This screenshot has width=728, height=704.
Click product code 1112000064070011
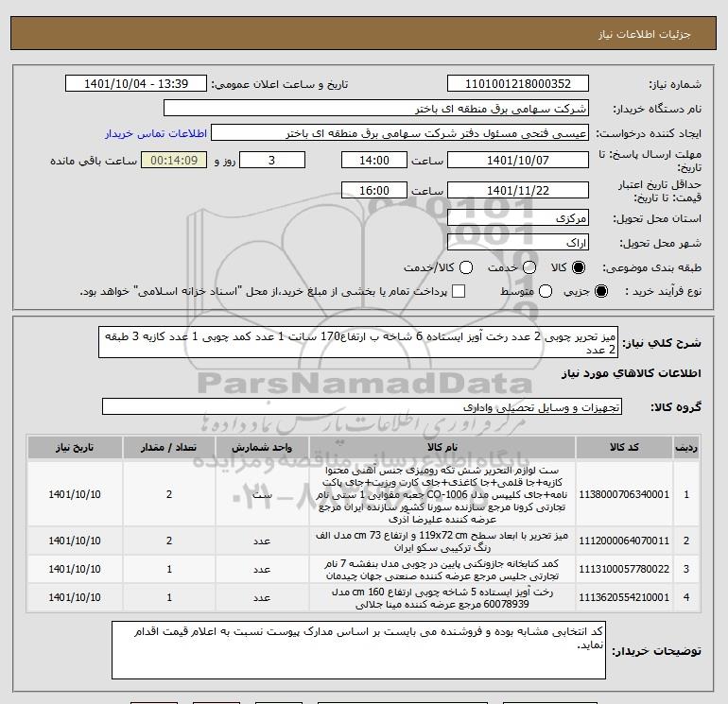[624, 541]
